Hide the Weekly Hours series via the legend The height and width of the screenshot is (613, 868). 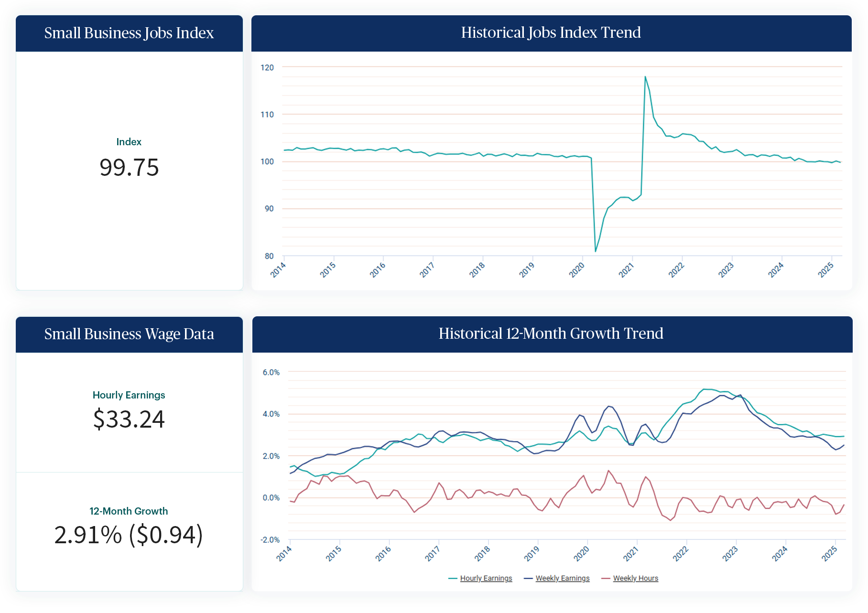635,578
